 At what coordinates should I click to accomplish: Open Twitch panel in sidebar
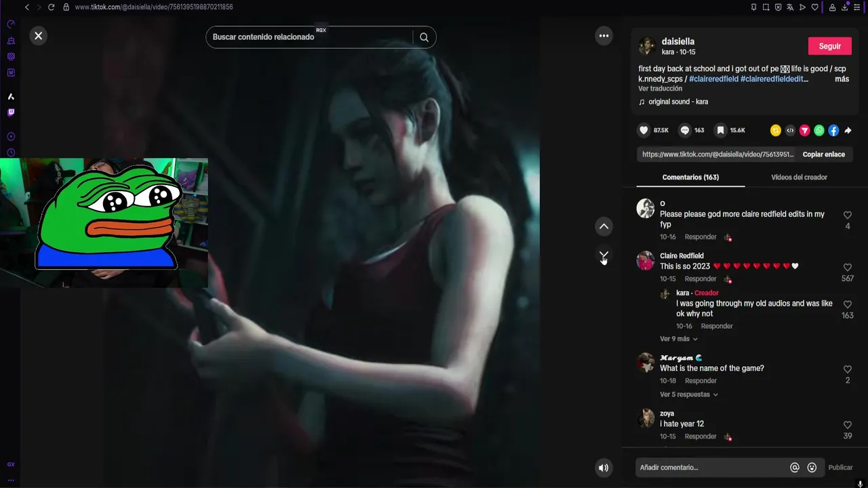click(x=11, y=113)
